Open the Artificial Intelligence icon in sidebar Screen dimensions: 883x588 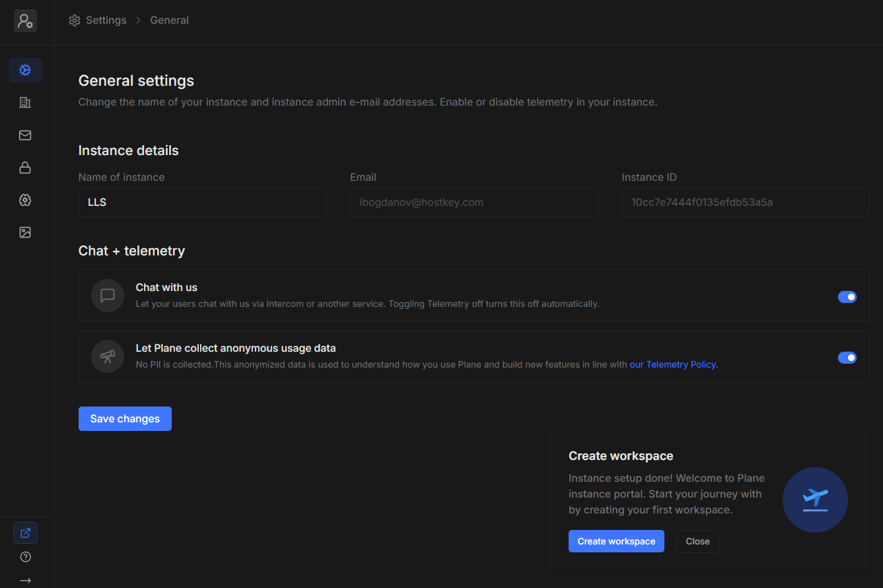(x=25, y=200)
